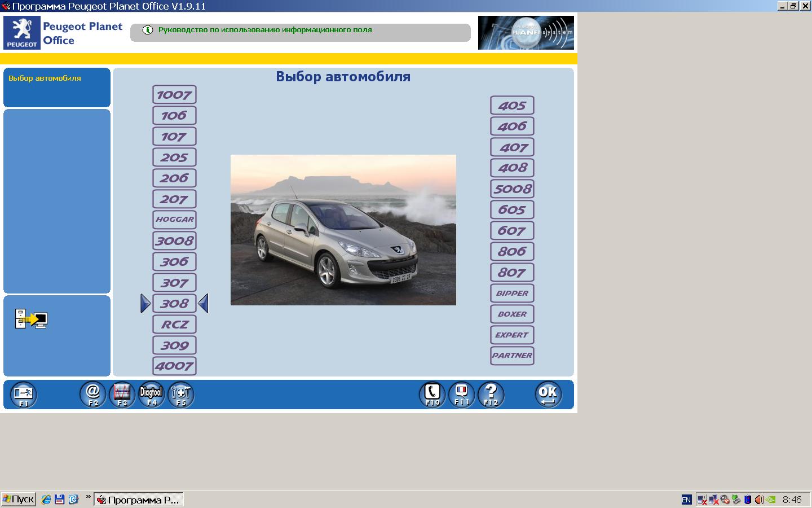812x508 pixels.
Task: Click the left-pointing arrow beside 308
Action: [204, 304]
